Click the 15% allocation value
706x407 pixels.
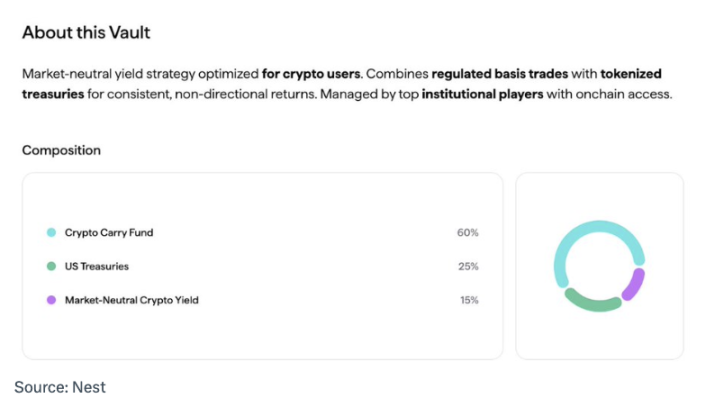pos(469,300)
